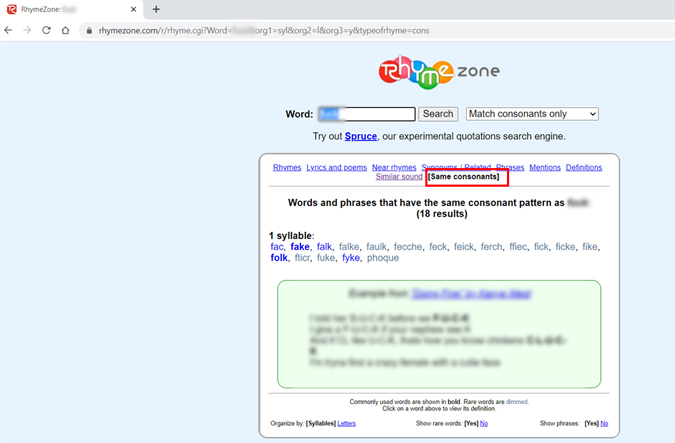The width and height of the screenshot is (675, 443).
Task: Select the Same consonants option
Action: coord(464,177)
